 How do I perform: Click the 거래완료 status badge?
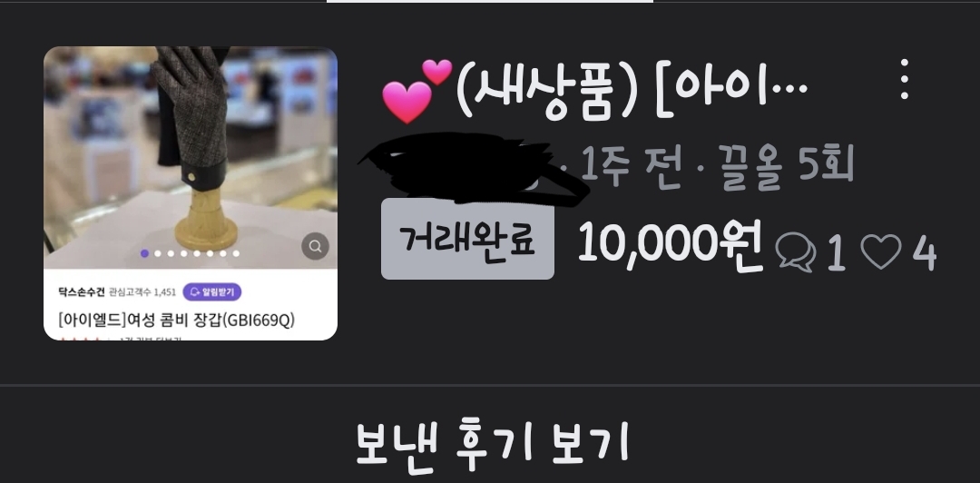pos(467,239)
